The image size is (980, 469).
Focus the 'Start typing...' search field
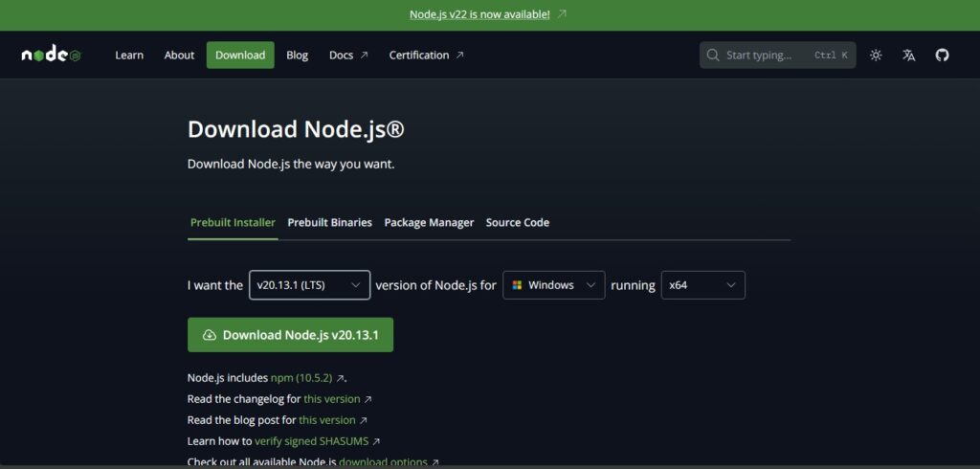pos(777,55)
